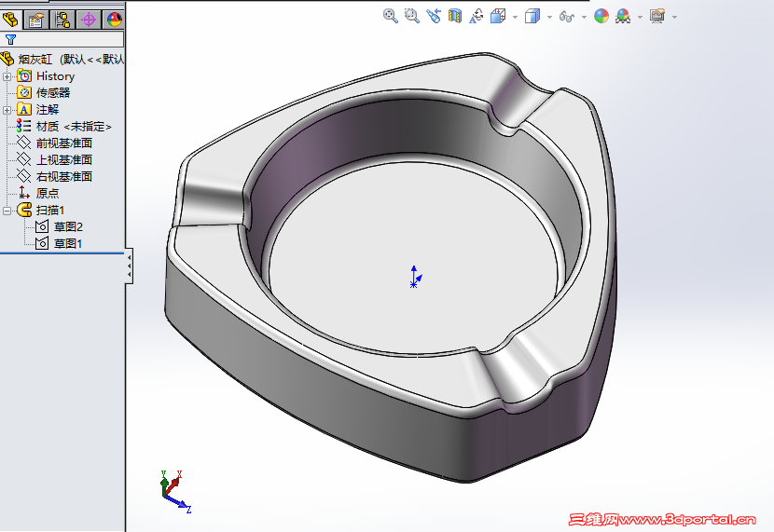Click the Edit Appearance color ball
The image size is (774, 532).
coord(601,16)
